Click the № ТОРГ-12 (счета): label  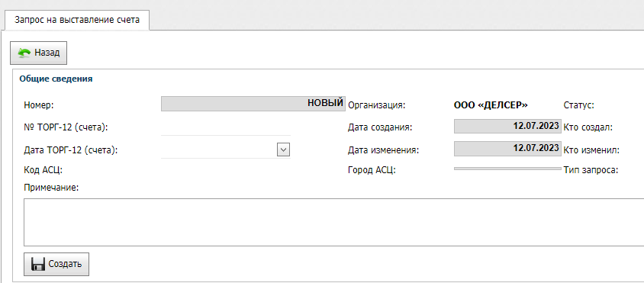(66, 127)
